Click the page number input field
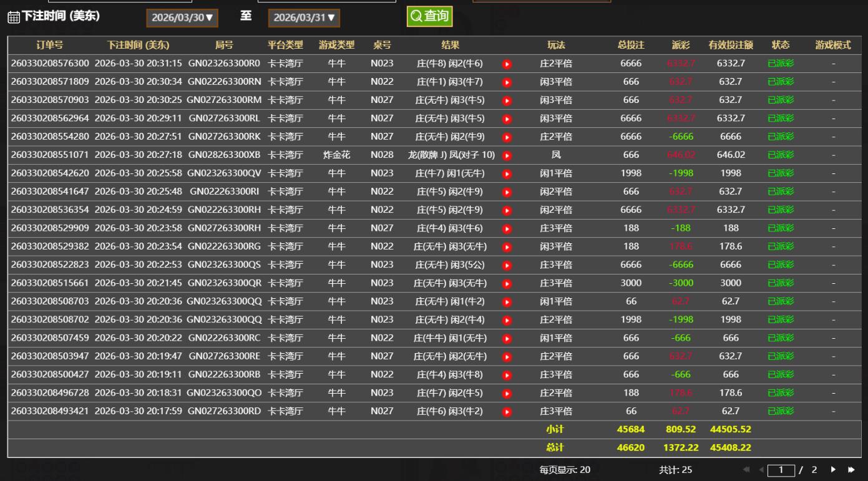 [x=780, y=470]
